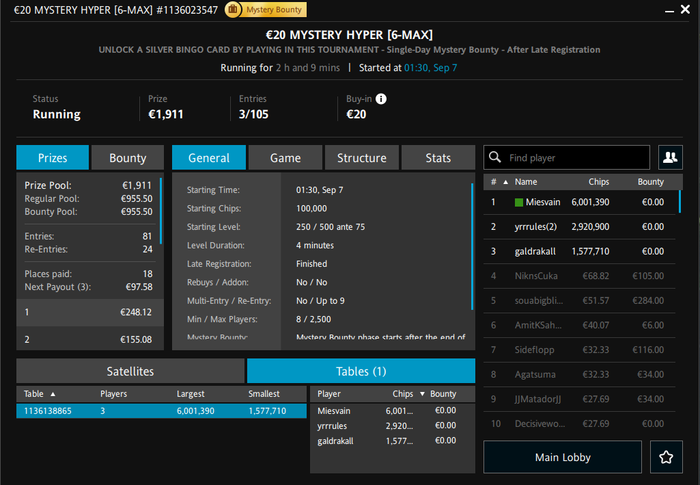This screenshot has width=700, height=485.
Task: Select the Decisivewo... player row
Action: pyautogui.click(x=579, y=423)
